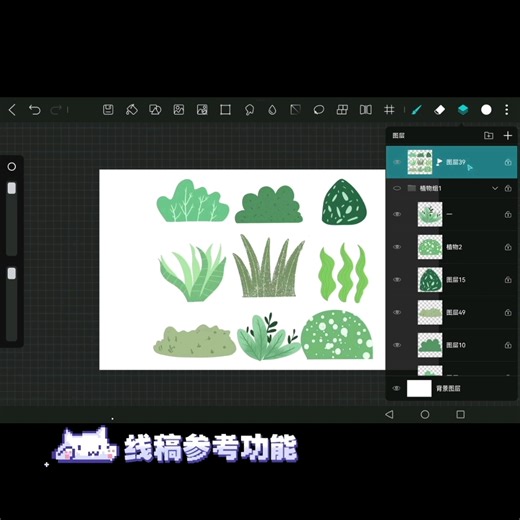Image resolution: width=520 pixels, height=520 pixels.
Task: Lock the 图层10 layer
Action: click(x=508, y=345)
